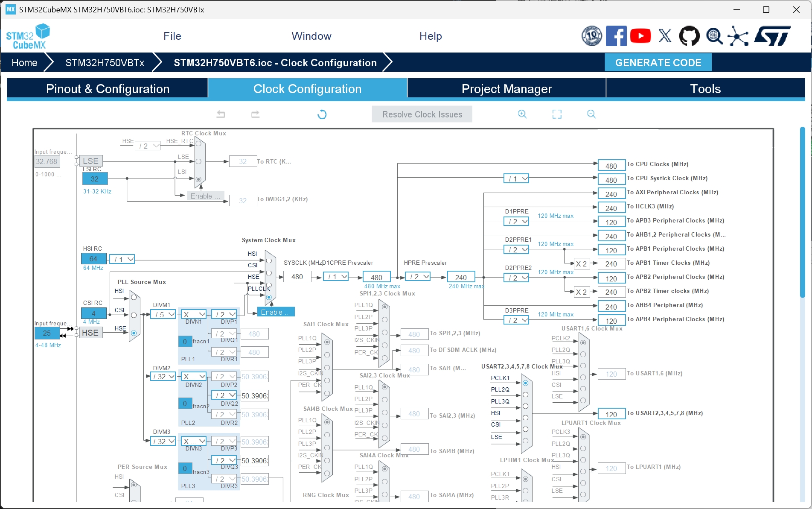Switch to Tools tab
Viewport: 812px width, 509px height.
(705, 89)
